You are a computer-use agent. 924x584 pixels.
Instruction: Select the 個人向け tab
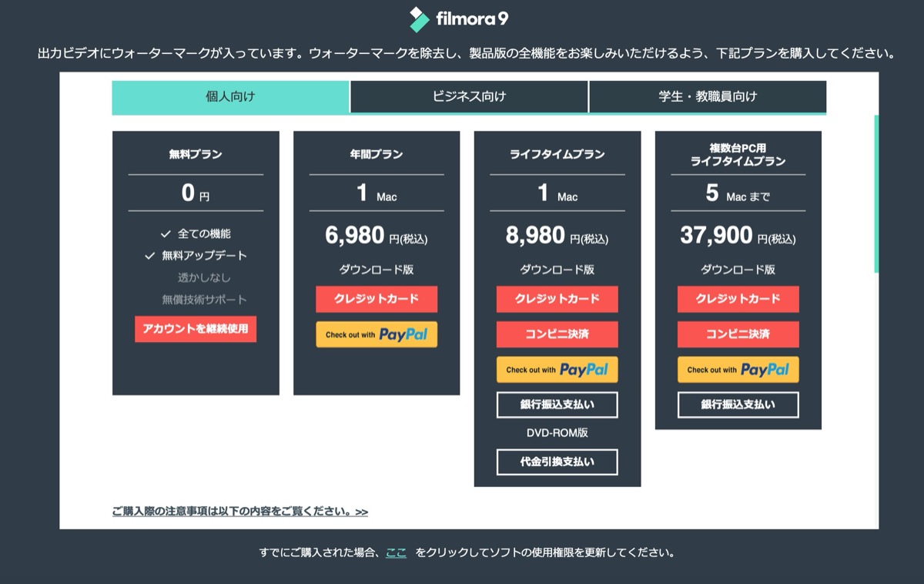[x=230, y=97]
